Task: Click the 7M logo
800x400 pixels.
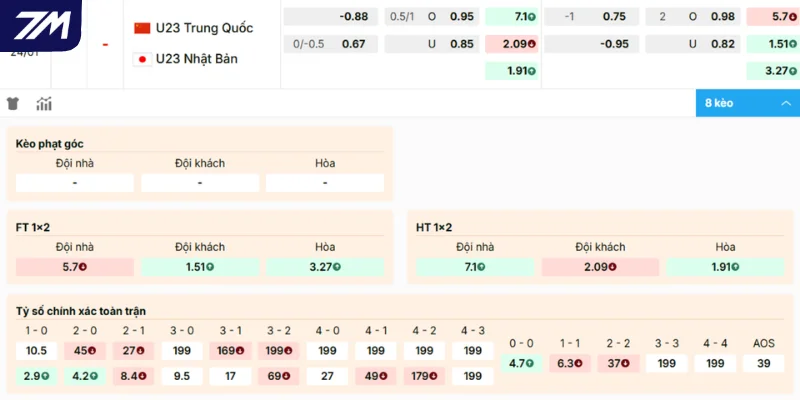Action: point(38,23)
